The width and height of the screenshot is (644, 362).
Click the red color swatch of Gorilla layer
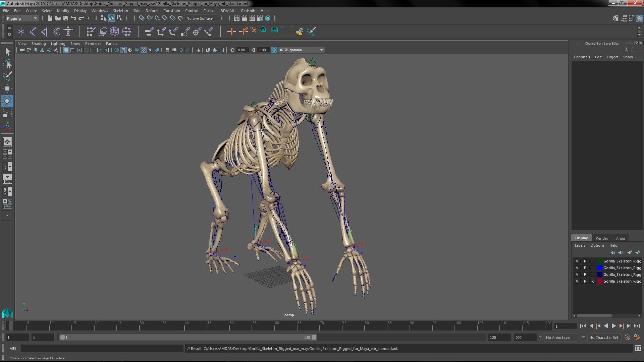tap(599, 281)
